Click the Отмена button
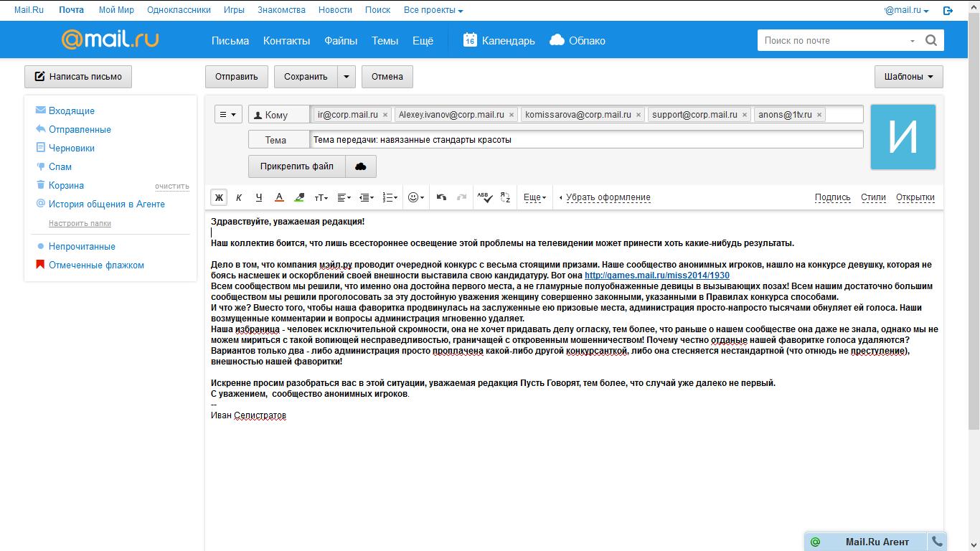The width and height of the screenshot is (980, 551). click(x=387, y=77)
